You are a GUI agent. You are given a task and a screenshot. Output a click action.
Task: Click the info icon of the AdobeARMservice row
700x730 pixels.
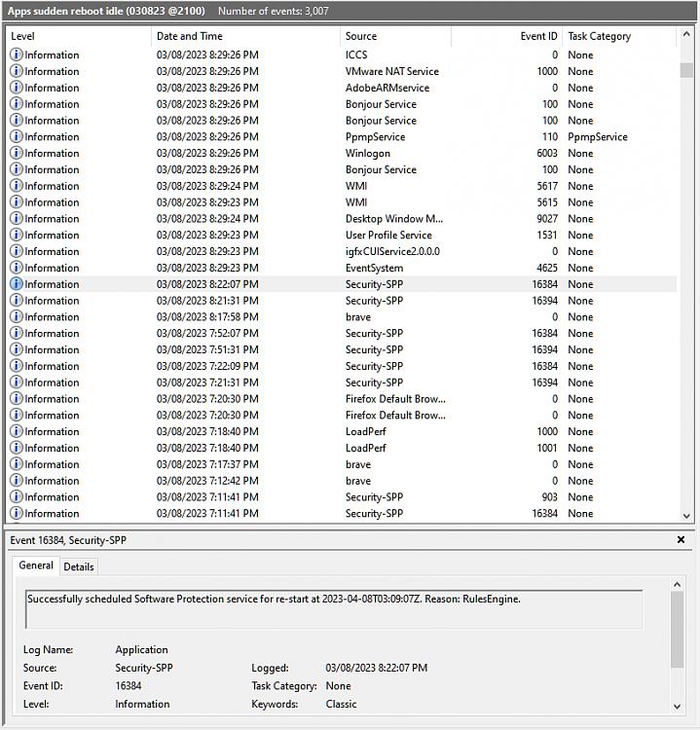[17, 87]
